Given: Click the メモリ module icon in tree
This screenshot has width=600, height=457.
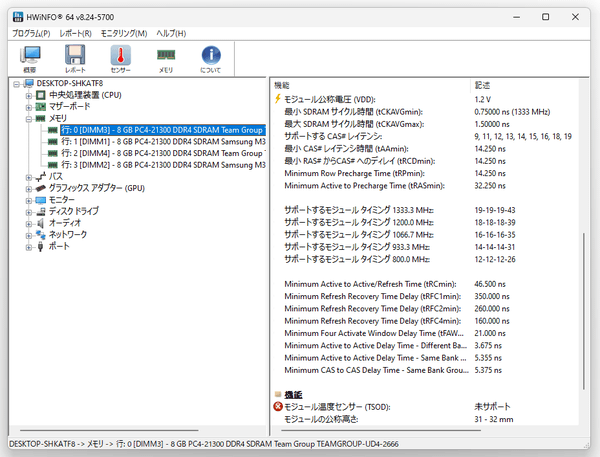Looking at the screenshot, I should click(41, 118).
